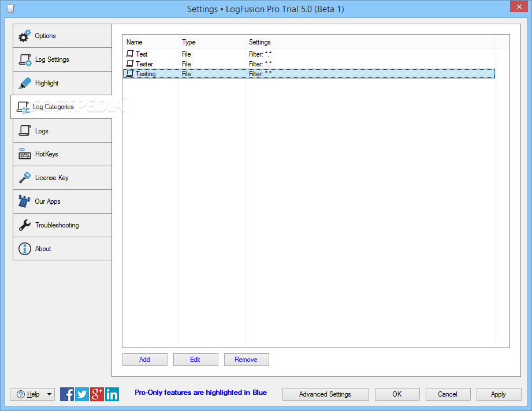Click the scroll icon beside Tester
Viewport: 532px width, 411px height.
pos(130,63)
